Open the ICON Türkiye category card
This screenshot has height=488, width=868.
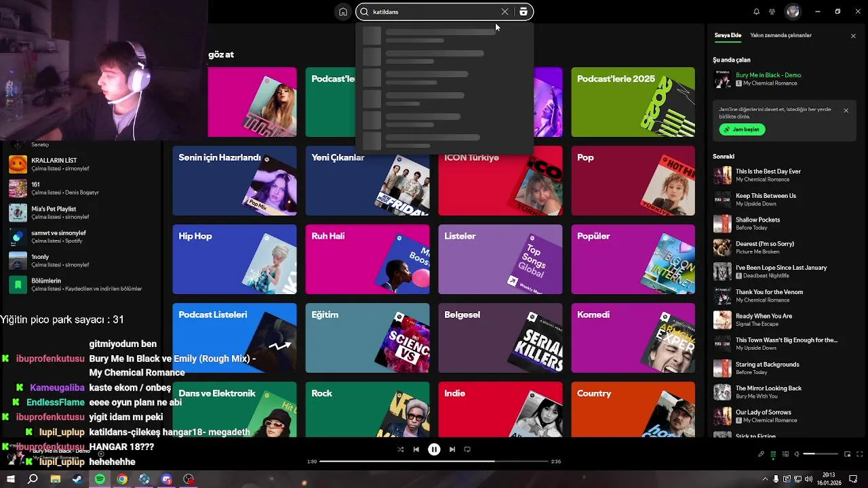pos(500,180)
